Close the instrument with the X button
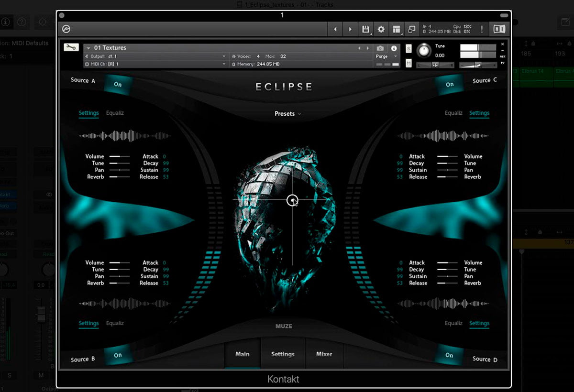The width and height of the screenshot is (574, 392). (x=502, y=44)
